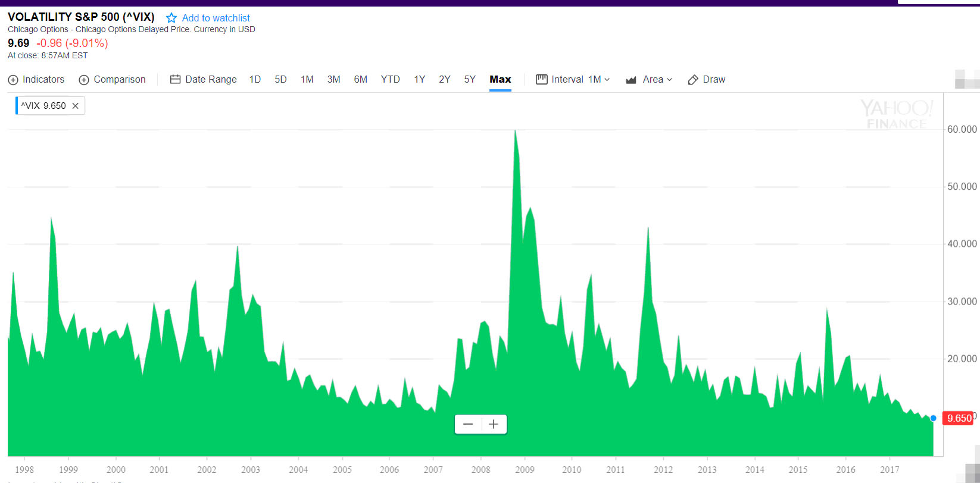Open Indicators via the plus icon
Image resolution: width=980 pixels, height=483 pixels.
tap(13, 80)
